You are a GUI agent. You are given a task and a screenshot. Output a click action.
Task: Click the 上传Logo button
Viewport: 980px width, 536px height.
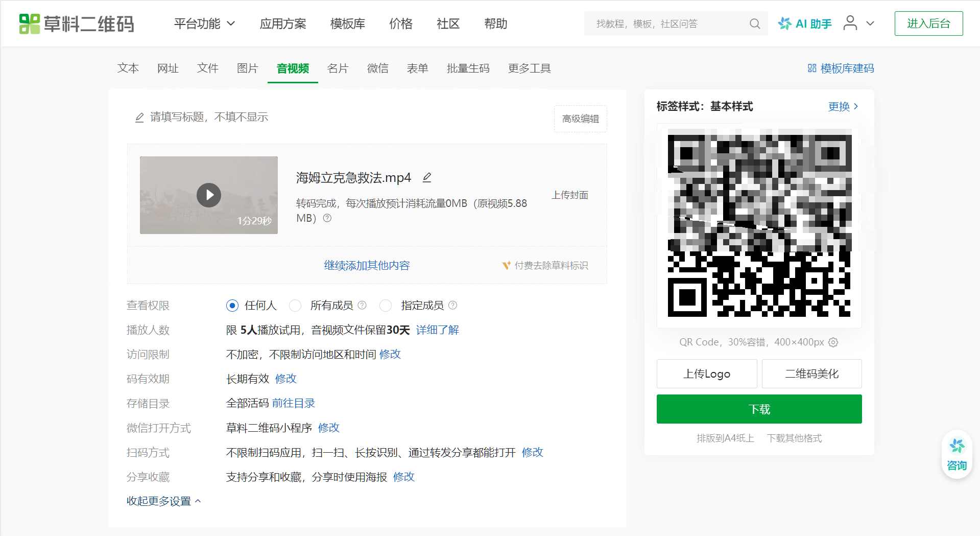[x=707, y=374]
